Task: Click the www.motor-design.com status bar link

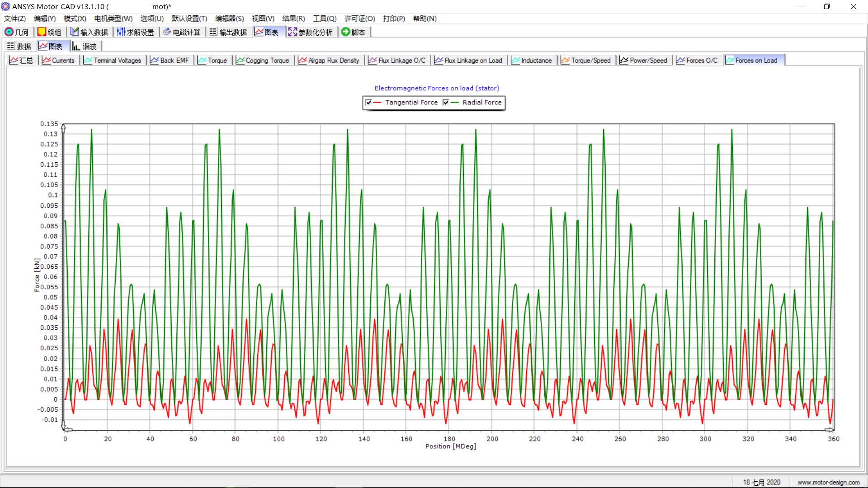Action: [x=828, y=482]
